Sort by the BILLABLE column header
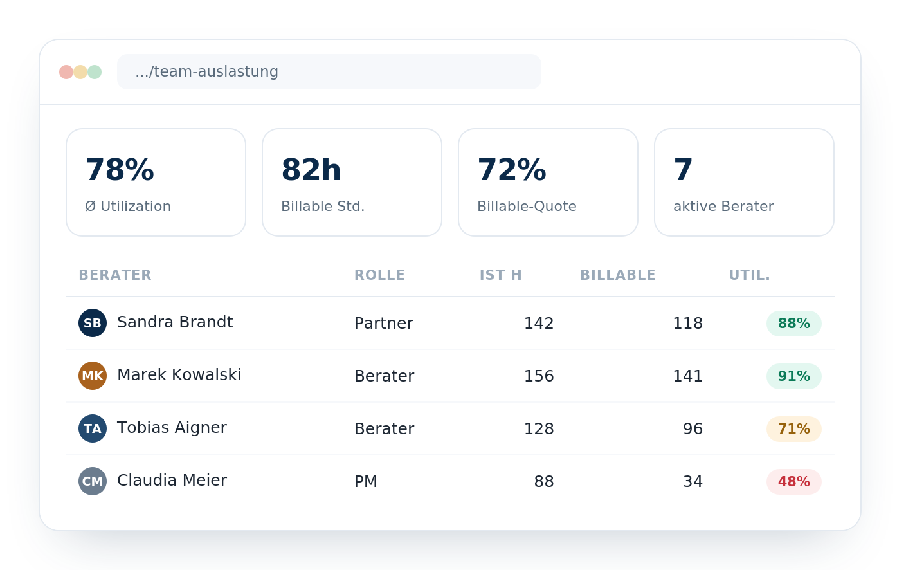Screen dimensions: 924x570 [x=618, y=275]
